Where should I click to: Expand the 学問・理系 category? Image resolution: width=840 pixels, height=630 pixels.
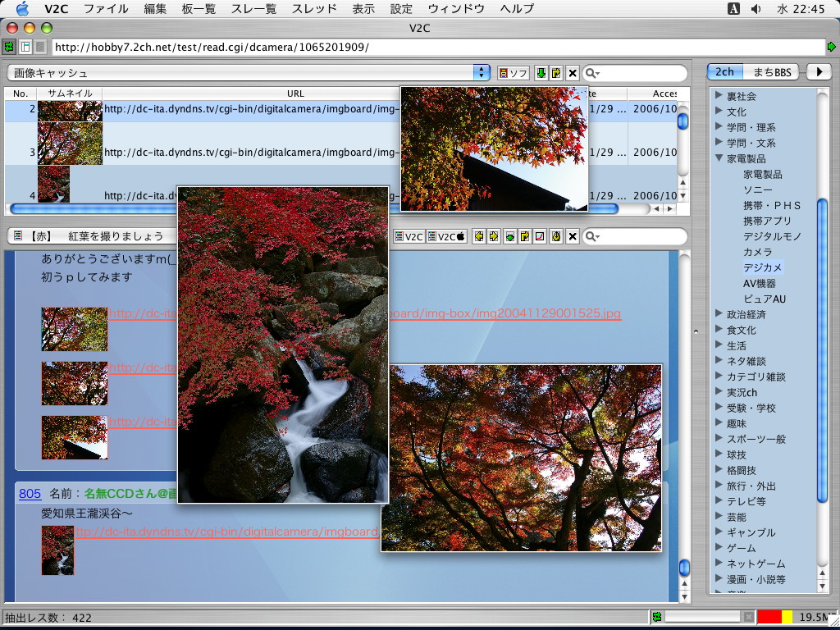pyautogui.click(x=719, y=126)
